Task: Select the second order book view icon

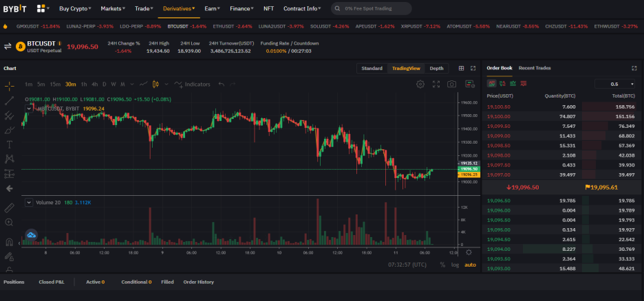Action: [x=502, y=84]
